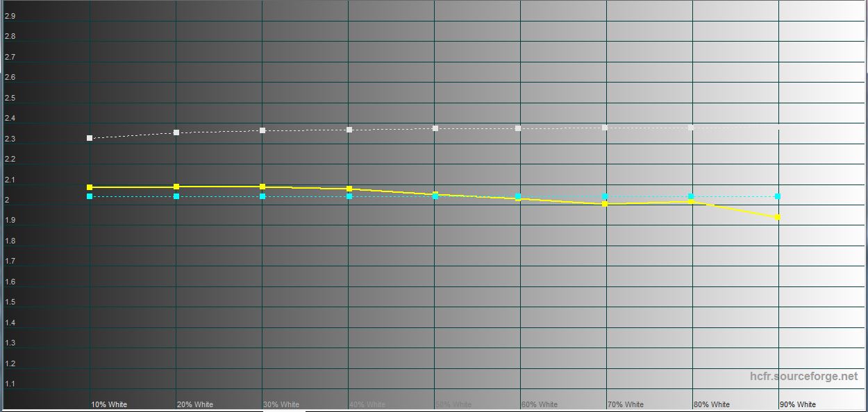
Task: Open the hcfr.sourceforge.net watermark link
Action: (x=803, y=377)
